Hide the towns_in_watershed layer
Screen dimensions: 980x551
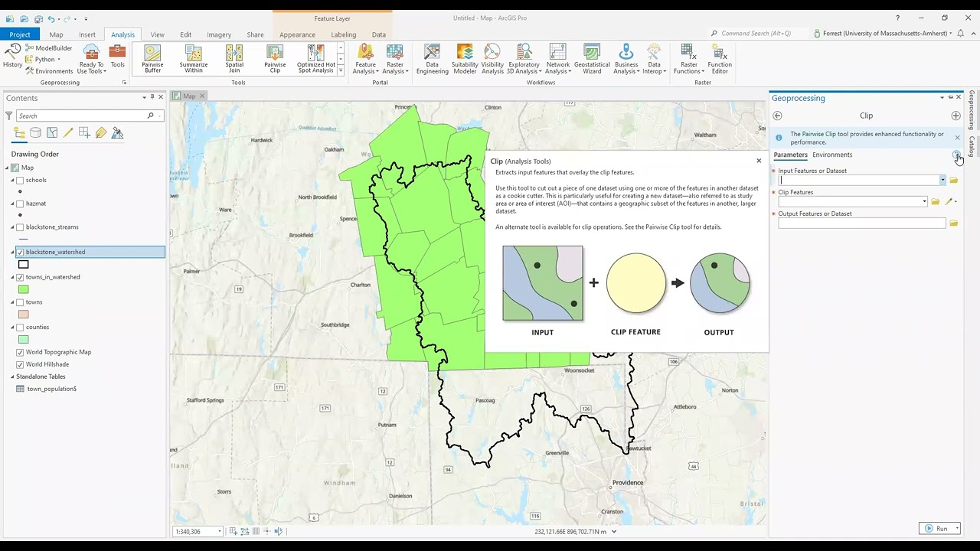(20, 277)
